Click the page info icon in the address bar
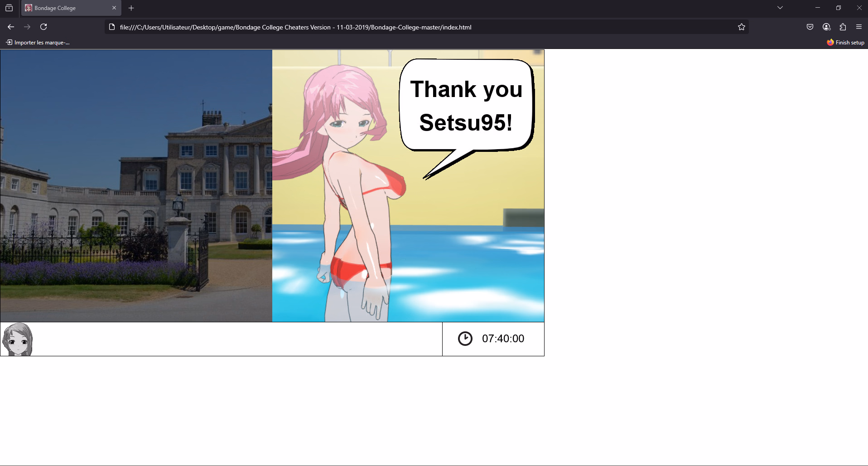868x466 pixels. [x=112, y=27]
